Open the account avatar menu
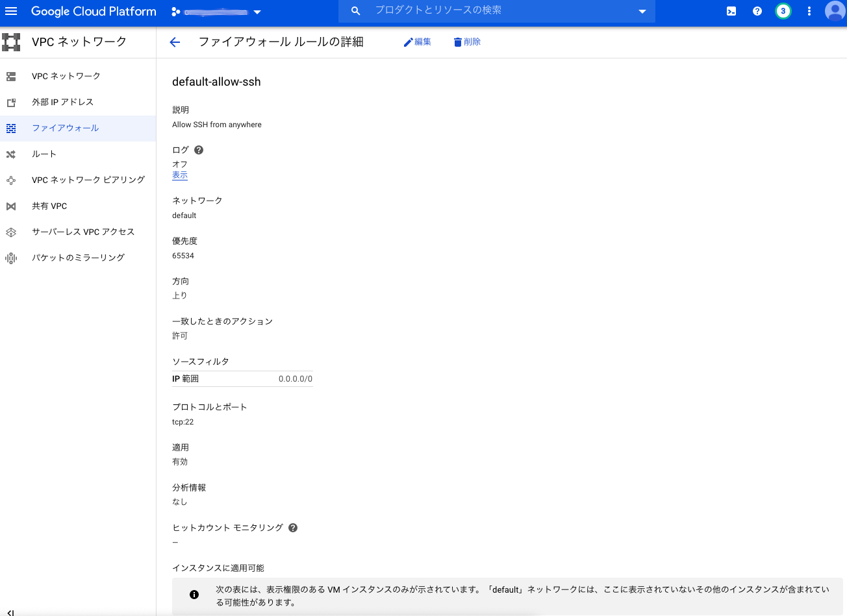 835,11
